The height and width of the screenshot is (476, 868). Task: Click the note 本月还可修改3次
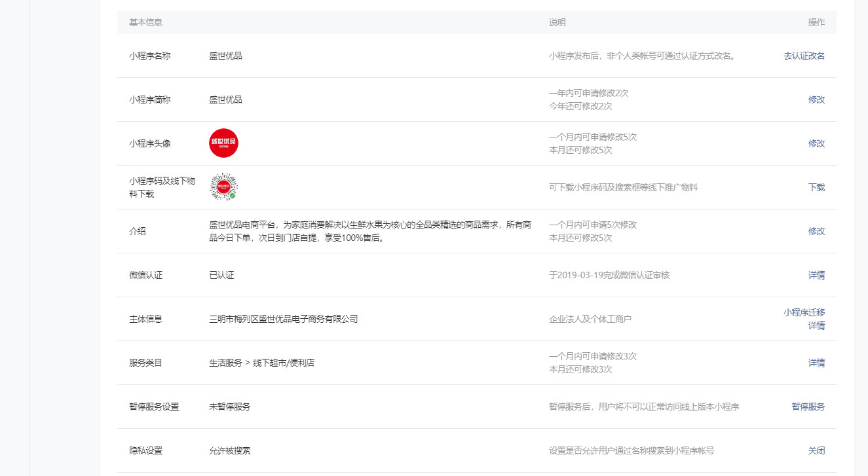580,369
